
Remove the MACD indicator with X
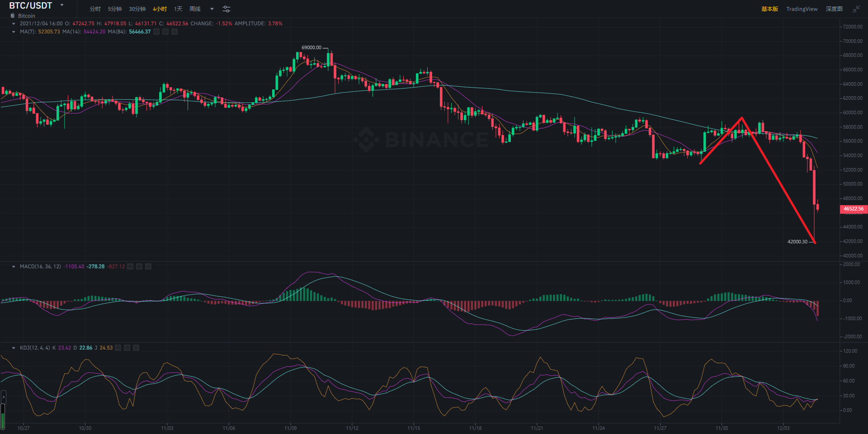148,266
